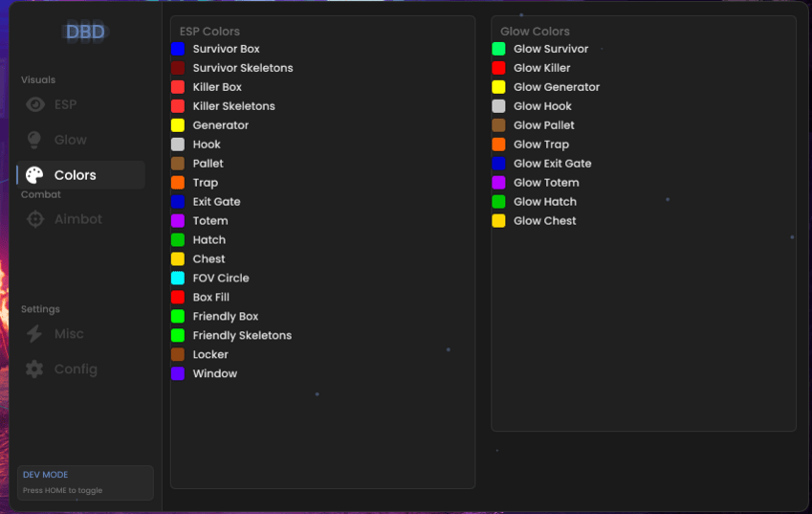Switch to the Glow tab label

71,140
